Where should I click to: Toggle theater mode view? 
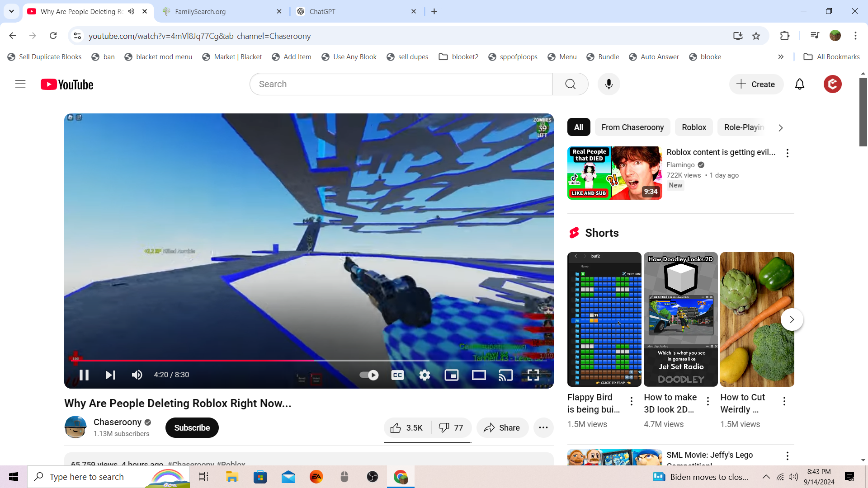tap(479, 375)
